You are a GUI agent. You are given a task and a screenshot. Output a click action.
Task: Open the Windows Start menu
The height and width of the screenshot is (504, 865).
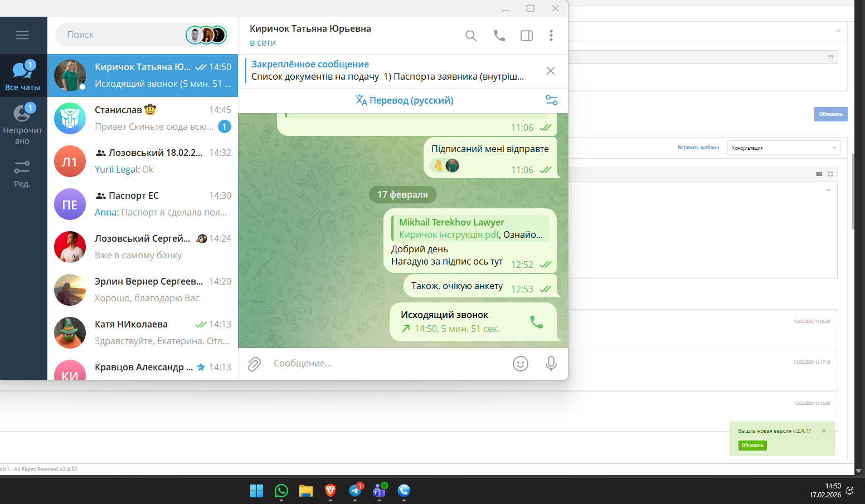point(257,491)
